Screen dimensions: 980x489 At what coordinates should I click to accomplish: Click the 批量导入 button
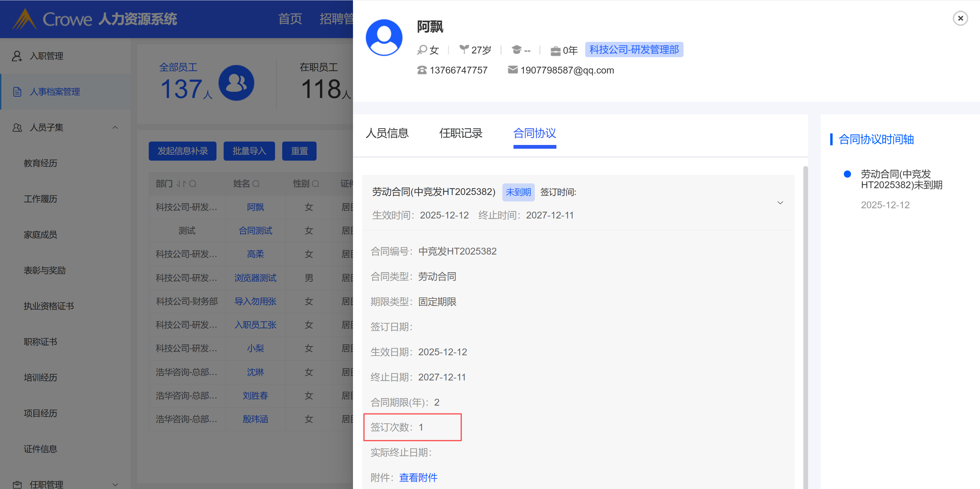point(249,151)
